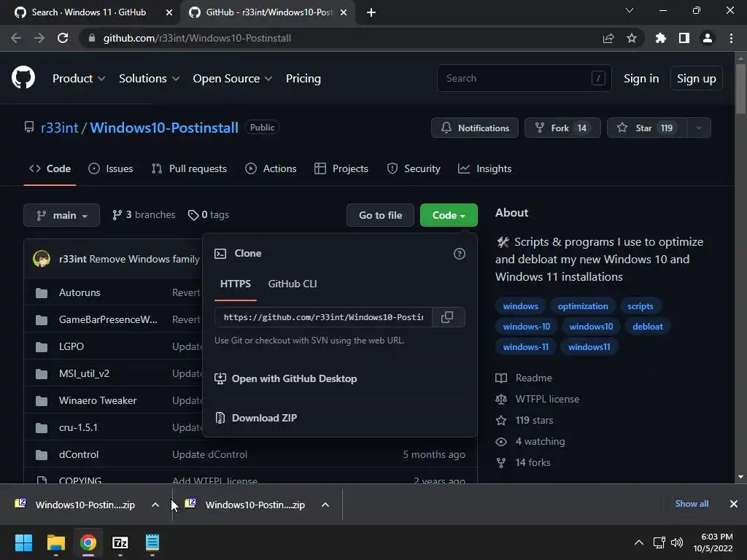Viewport: 747px width, 560px height.
Task: Bookmark this page with star icon
Action: (x=632, y=38)
